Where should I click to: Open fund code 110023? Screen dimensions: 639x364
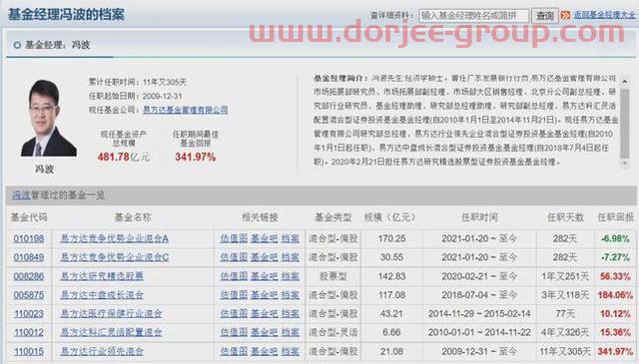pyautogui.click(x=29, y=314)
